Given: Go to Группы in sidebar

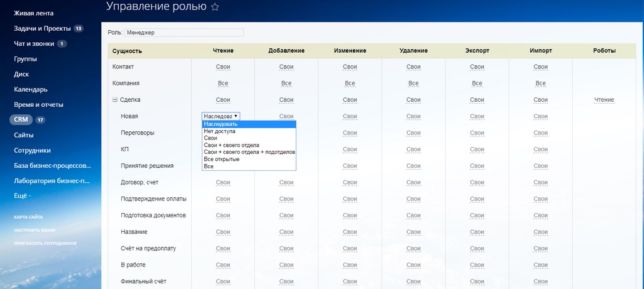Looking at the screenshot, I should pos(25,58).
